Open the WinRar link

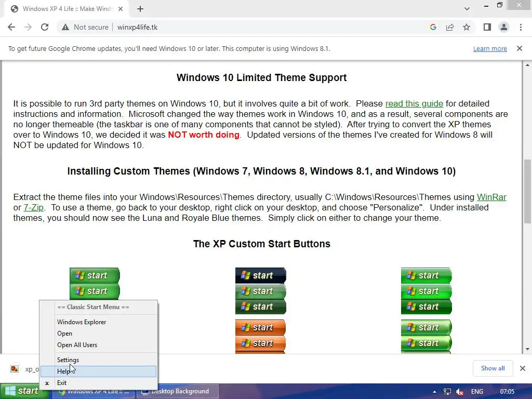point(491,197)
